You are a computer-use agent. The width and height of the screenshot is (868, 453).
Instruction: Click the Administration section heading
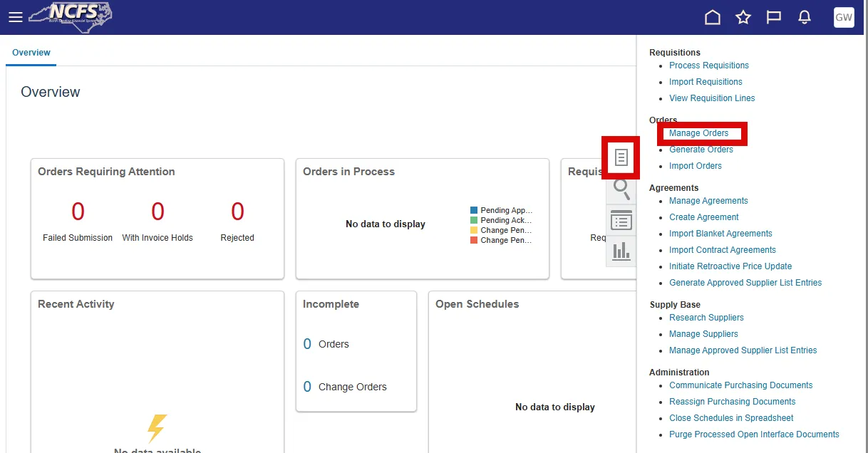pyautogui.click(x=679, y=373)
